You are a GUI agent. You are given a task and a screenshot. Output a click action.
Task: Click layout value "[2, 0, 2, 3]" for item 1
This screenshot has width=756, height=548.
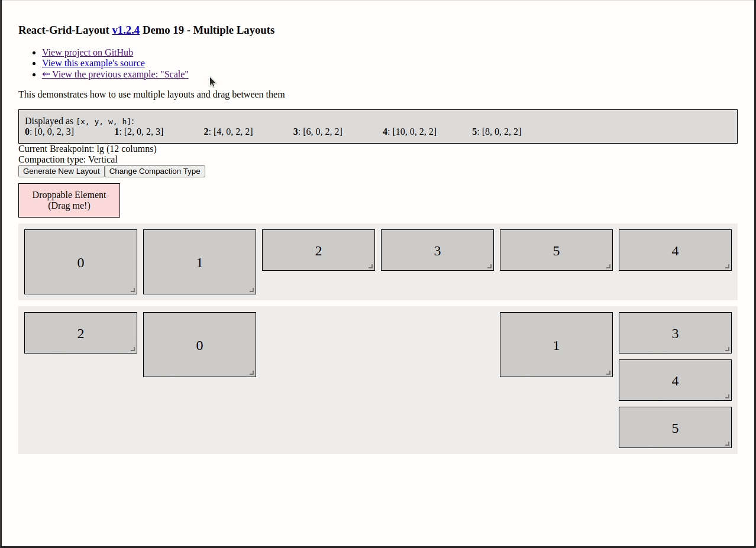coord(144,132)
